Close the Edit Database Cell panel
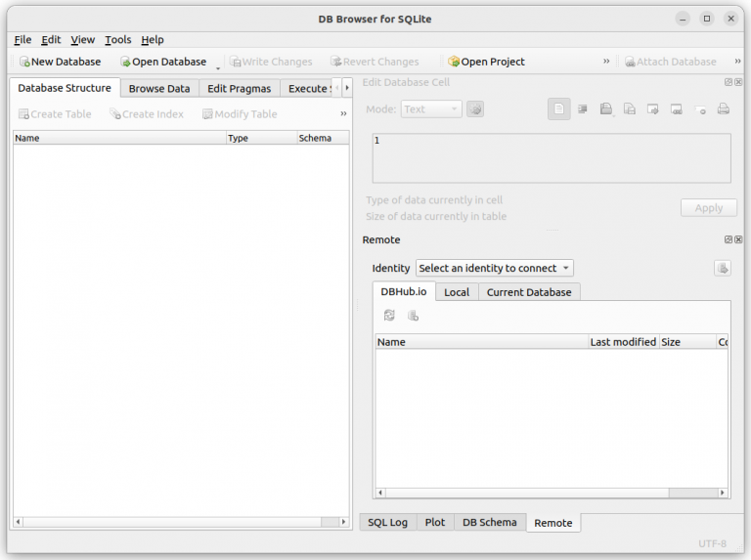Image resolution: width=751 pixels, height=560 pixels. (x=738, y=82)
